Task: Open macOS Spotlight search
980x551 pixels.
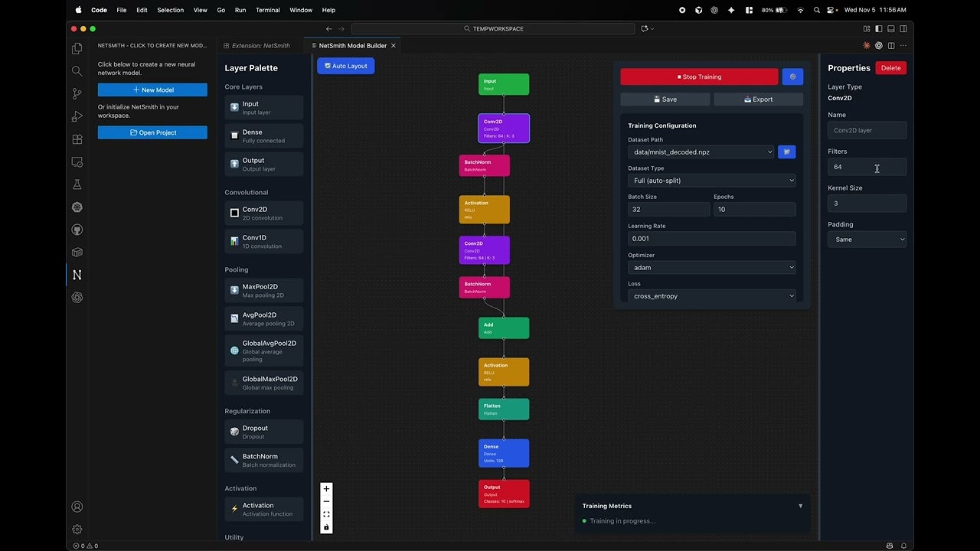Action: click(x=817, y=10)
